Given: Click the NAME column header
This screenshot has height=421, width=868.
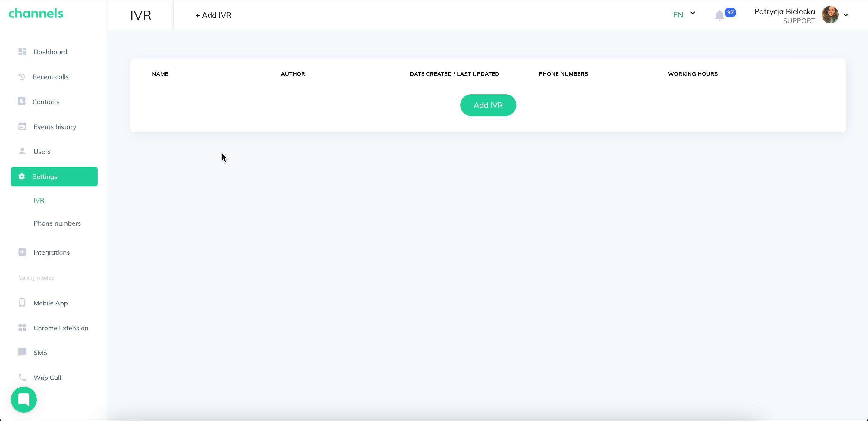Looking at the screenshot, I should [160, 74].
